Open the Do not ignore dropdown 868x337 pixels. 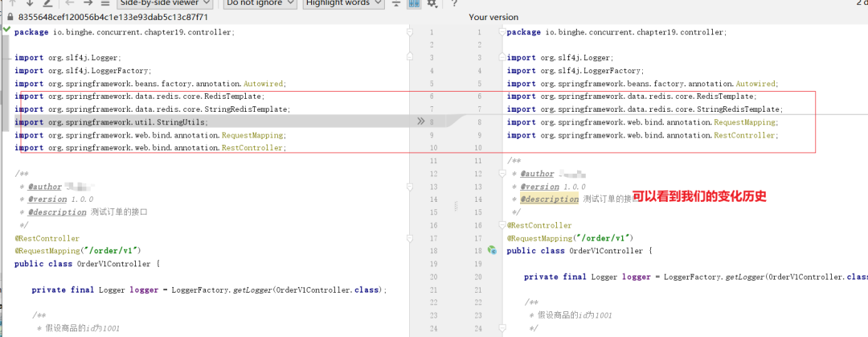point(260,3)
